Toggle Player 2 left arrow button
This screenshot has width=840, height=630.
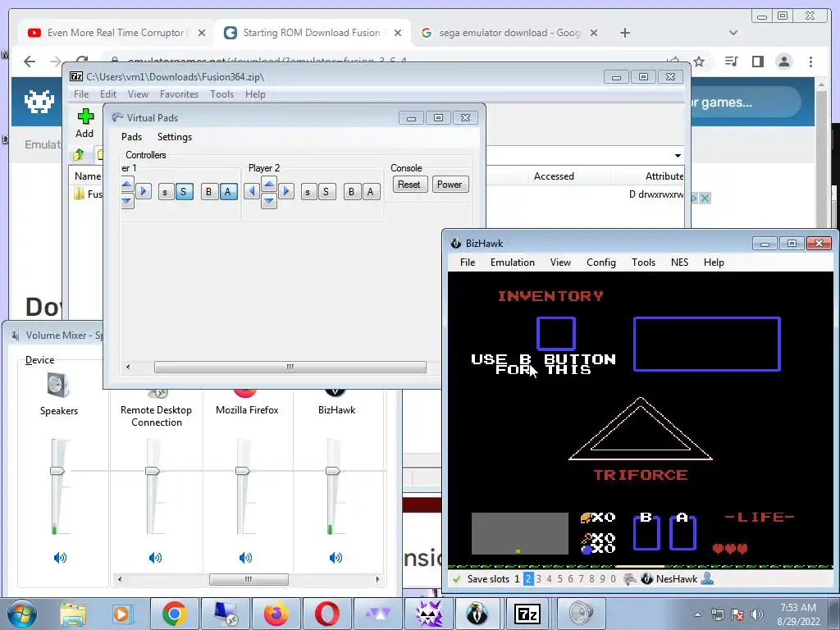[252, 190]
